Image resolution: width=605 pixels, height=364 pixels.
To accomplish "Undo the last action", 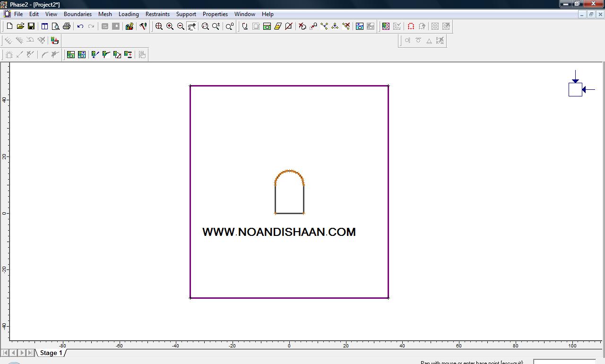I will [x=80, y=26].
